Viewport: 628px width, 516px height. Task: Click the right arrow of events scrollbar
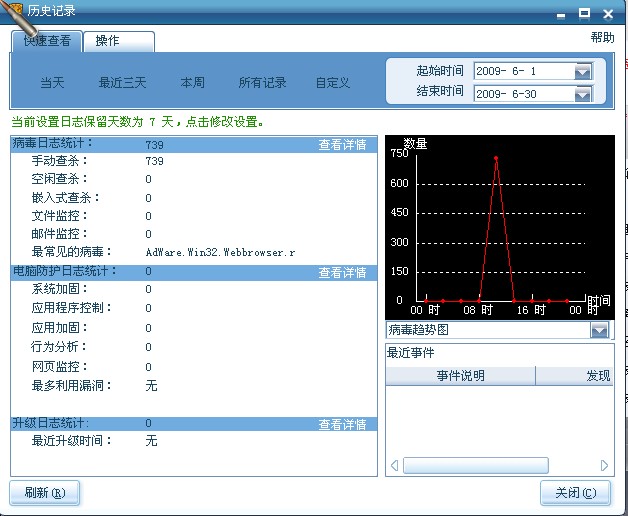click(604, 466)
